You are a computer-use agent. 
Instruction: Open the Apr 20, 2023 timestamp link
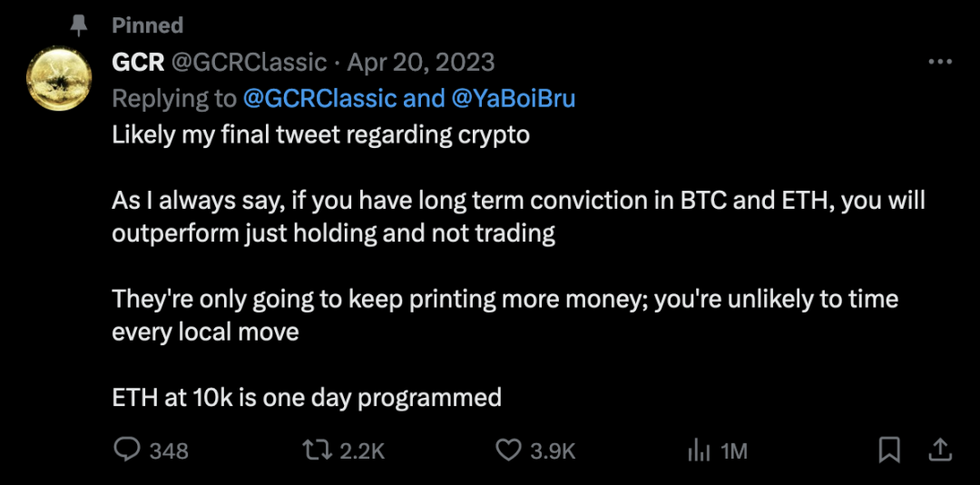click(421, 62)
